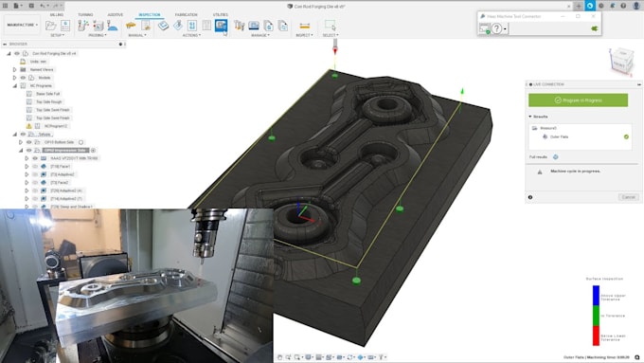This screenshot has width=644, height=363.
Task: Collapse the NC Programs tree node
Action: [x=15, y=86]
